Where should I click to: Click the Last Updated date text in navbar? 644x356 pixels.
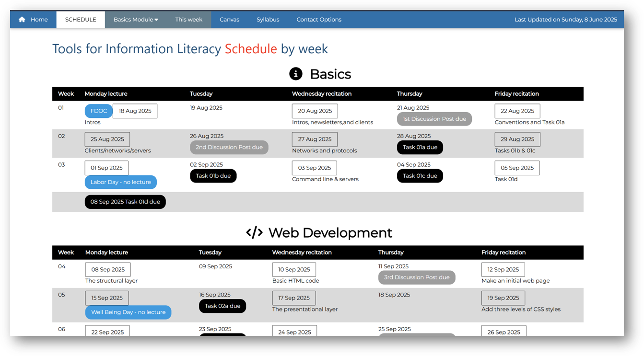click(x=566, y=19)
